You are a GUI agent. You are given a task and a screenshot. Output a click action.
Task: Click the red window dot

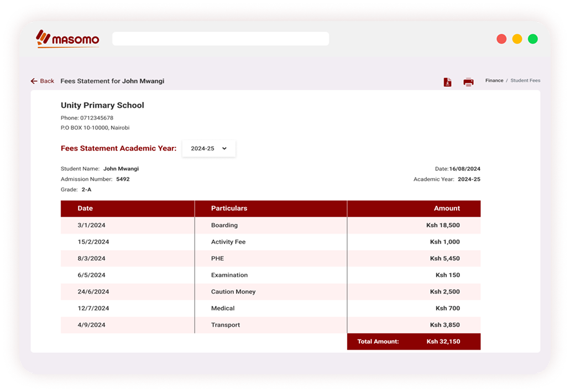(x=501, y=39)
